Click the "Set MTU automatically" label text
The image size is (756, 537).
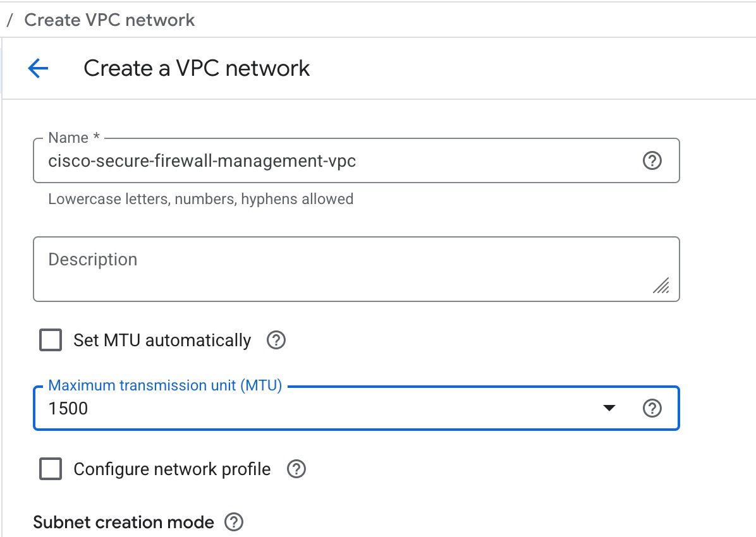click(x=162, y=341)
